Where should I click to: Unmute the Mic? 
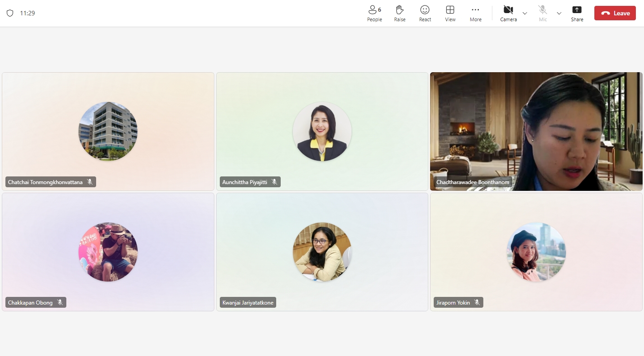(x=542, y=13)
